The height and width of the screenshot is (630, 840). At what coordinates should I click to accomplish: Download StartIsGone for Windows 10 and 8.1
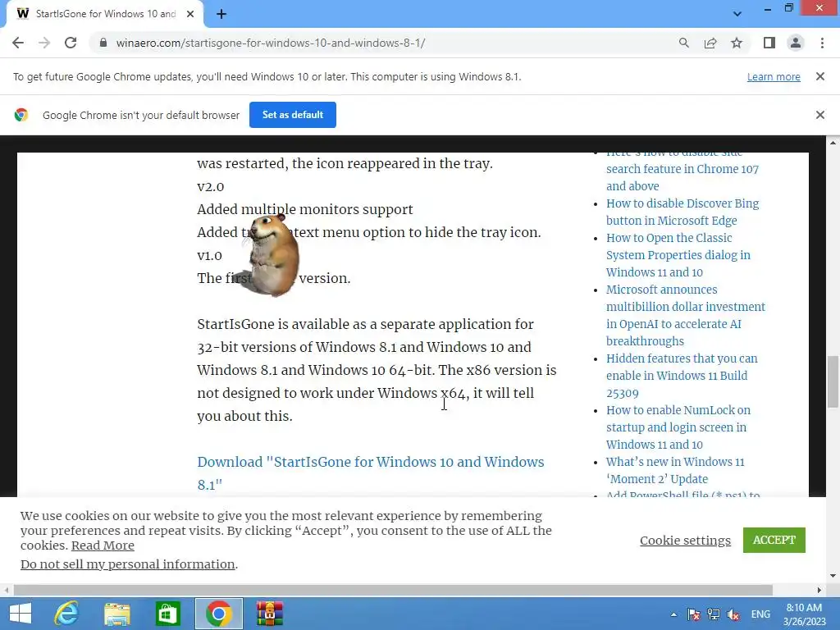tap(370, 473)
